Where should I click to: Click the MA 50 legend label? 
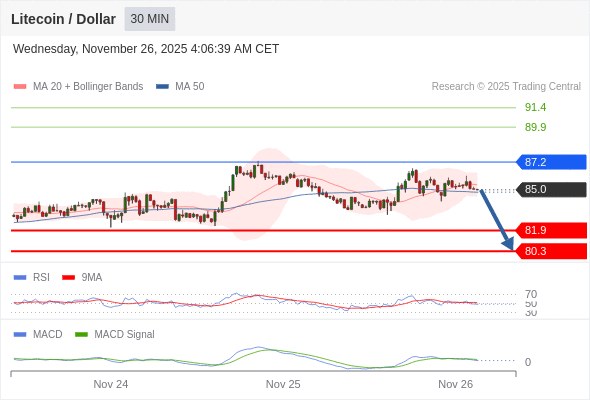coord(190,87)
